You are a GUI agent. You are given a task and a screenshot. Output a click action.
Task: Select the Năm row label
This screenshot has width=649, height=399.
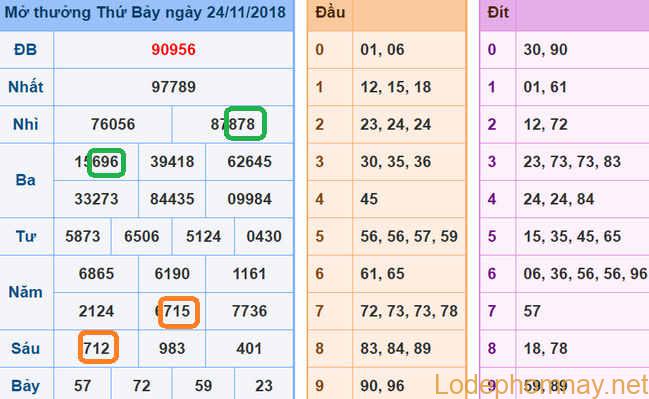[x=26, y=292]
